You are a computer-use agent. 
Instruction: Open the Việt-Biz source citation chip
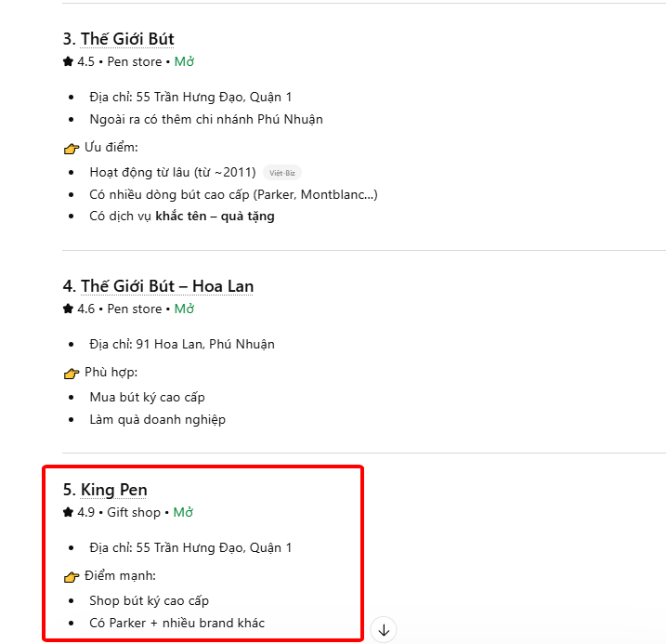click(282, 173)
